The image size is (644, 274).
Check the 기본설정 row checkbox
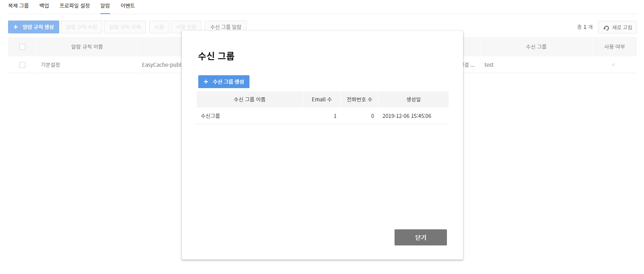coord(22,65)
